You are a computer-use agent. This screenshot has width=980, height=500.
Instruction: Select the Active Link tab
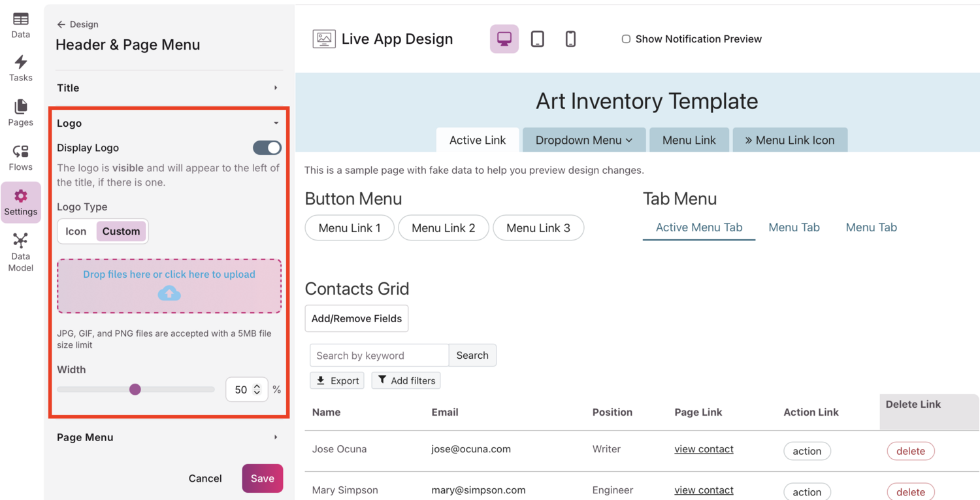click(478, 140)
